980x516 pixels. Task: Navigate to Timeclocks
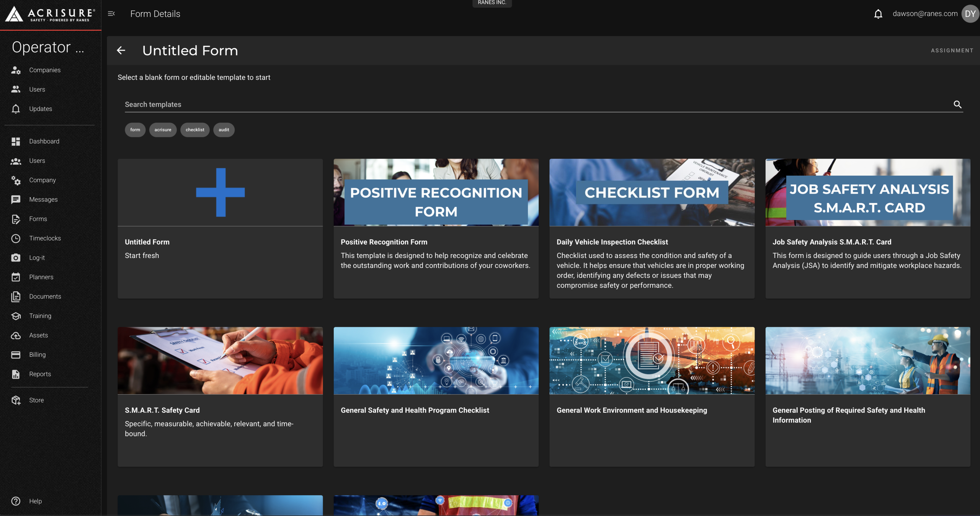(45, 238)
